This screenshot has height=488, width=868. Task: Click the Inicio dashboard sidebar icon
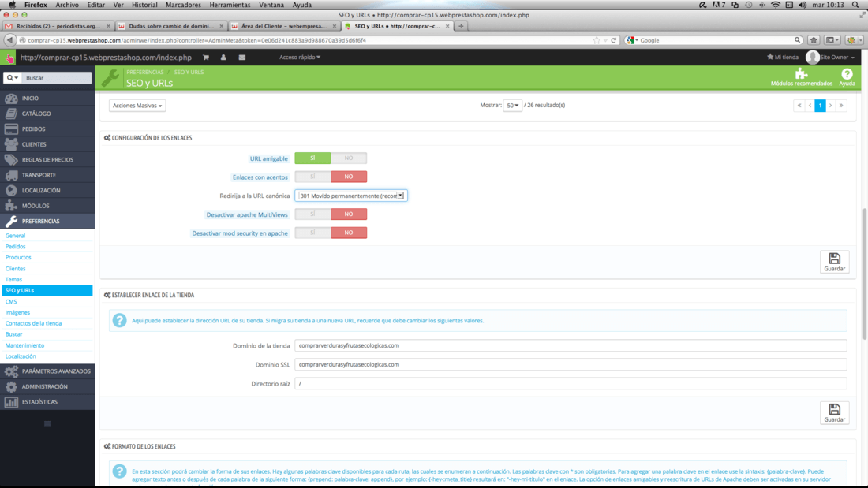(11, 98)
